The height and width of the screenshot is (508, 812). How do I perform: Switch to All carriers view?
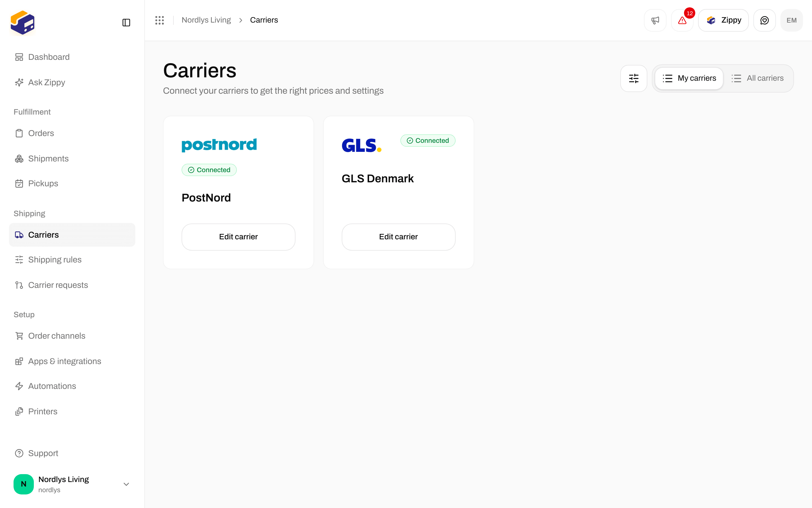coord(757,78)
